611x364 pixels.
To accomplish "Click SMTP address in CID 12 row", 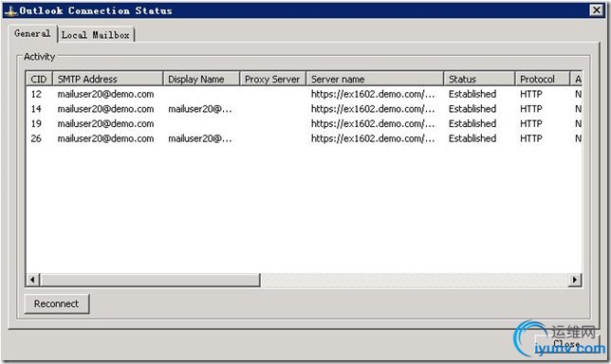I will 105,94.
